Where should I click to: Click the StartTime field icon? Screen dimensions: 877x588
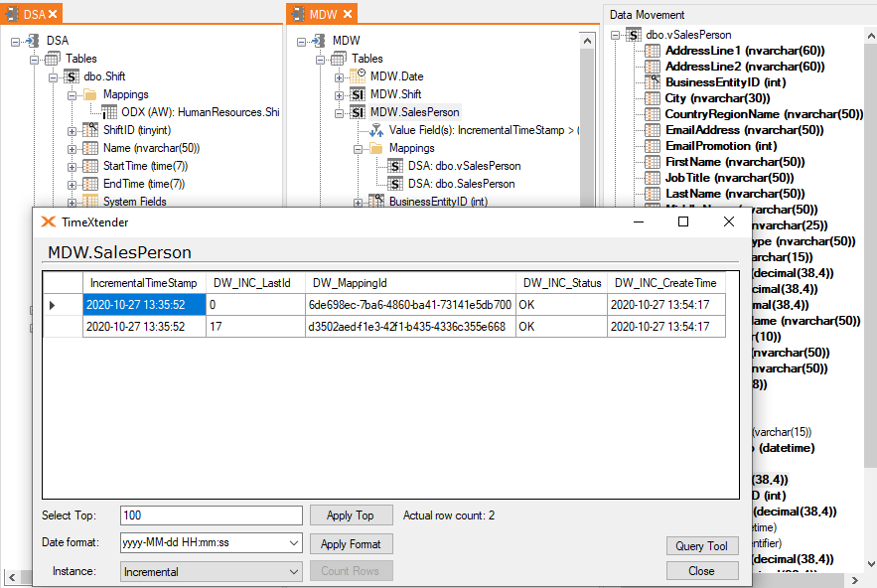[x=90, y=166]
